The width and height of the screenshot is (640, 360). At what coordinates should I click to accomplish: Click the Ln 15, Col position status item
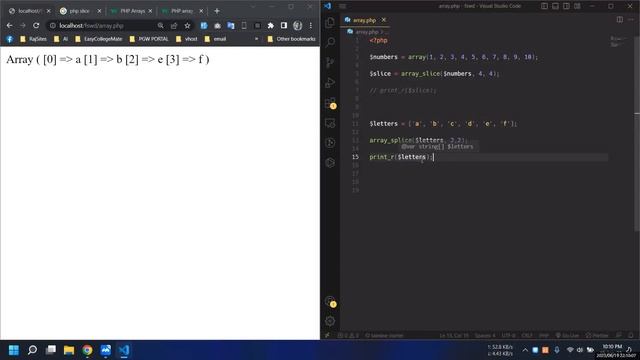[454, 336]
